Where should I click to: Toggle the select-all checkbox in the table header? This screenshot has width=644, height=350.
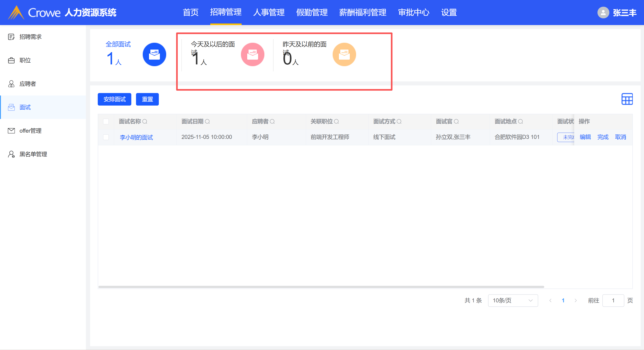[106, 121]
